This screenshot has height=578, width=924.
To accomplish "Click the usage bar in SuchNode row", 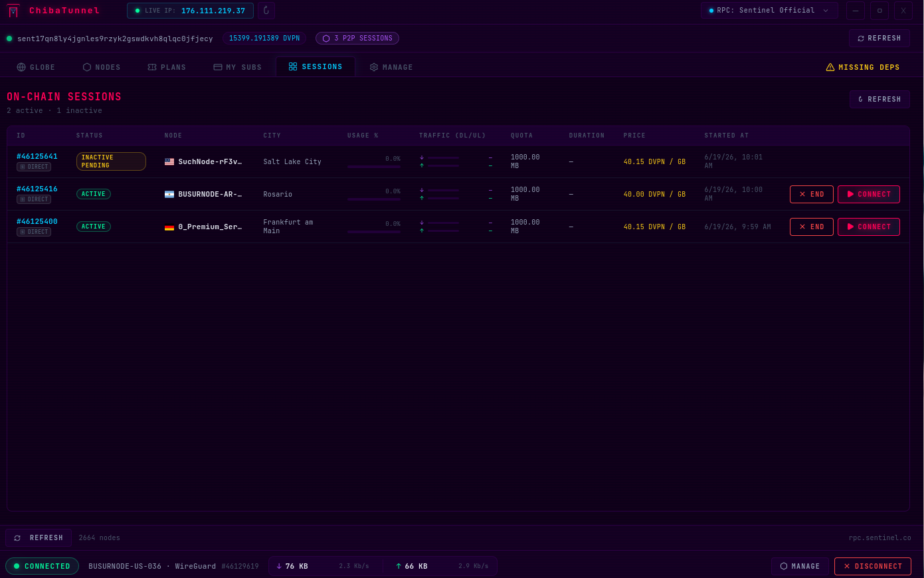I will pyautogui.click(x=374, y=167).
